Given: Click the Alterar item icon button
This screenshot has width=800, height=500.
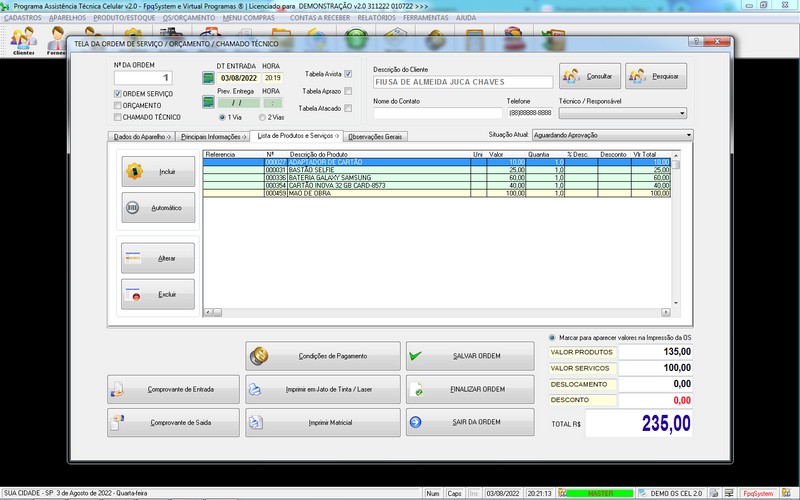Looking at the screenshot, I should click(x=133, y=258).
